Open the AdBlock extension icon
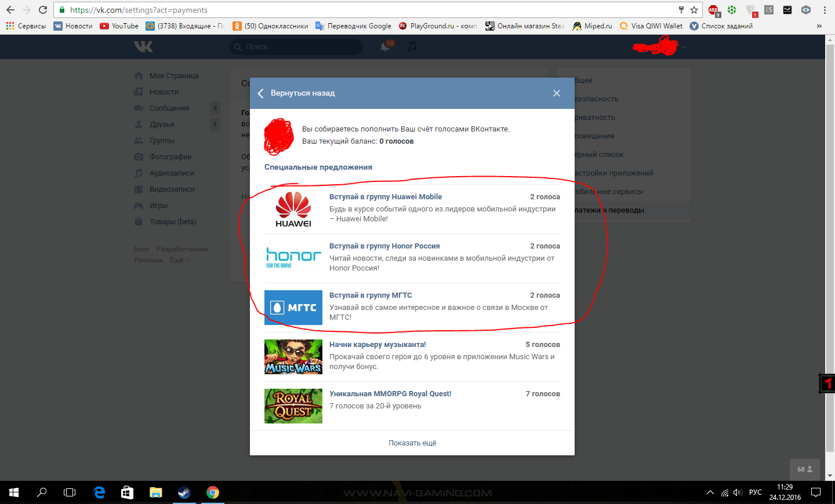 pos(714,10)
